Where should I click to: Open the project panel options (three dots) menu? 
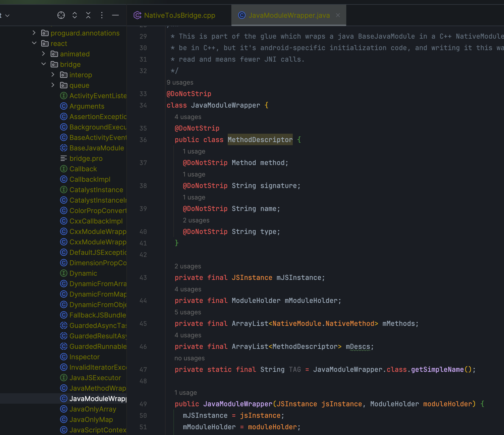point(102,15)
